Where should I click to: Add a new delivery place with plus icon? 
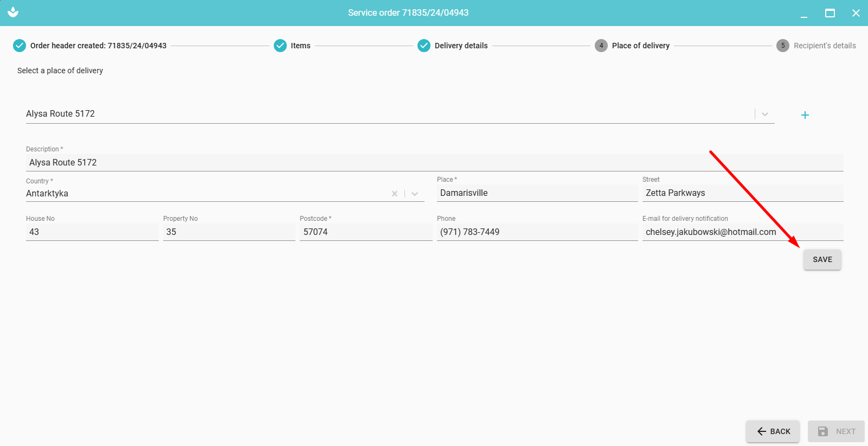click(805, 115)
